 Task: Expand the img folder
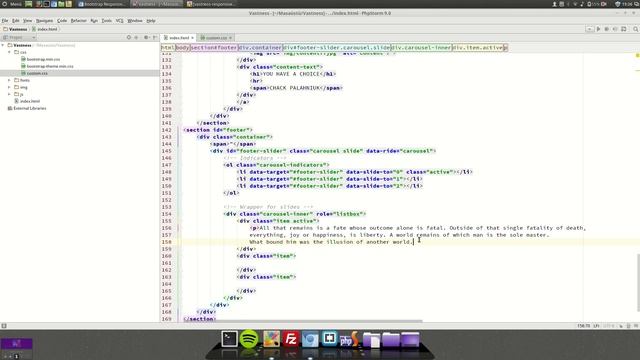tap(9, 87)
